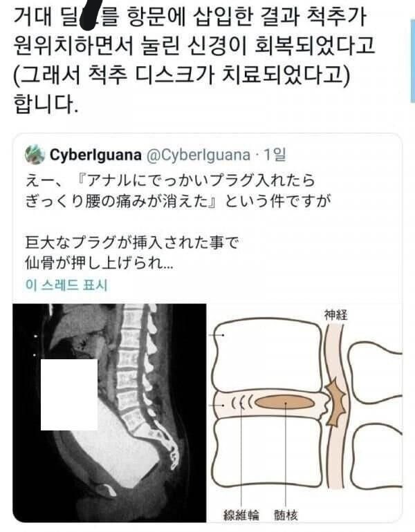
Task: Click the brown oval nucleus in diagram
Action: (x=284, y=403)
